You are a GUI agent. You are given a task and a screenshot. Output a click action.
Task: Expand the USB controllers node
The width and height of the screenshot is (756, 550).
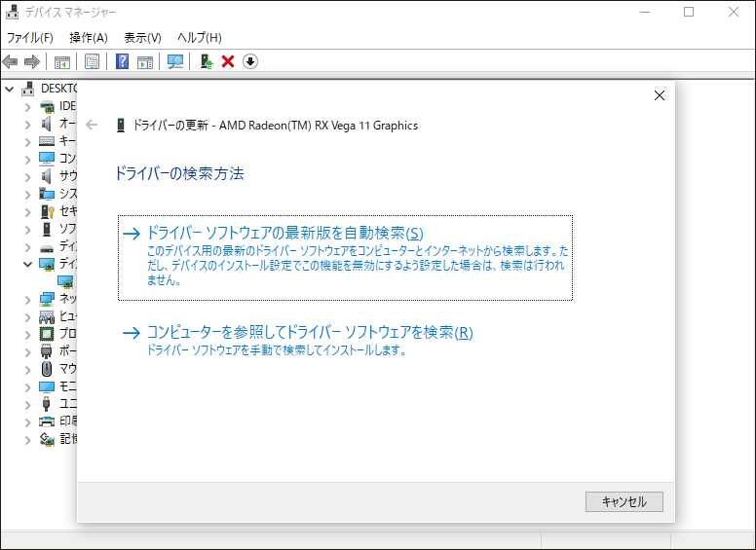click(28, 405)
